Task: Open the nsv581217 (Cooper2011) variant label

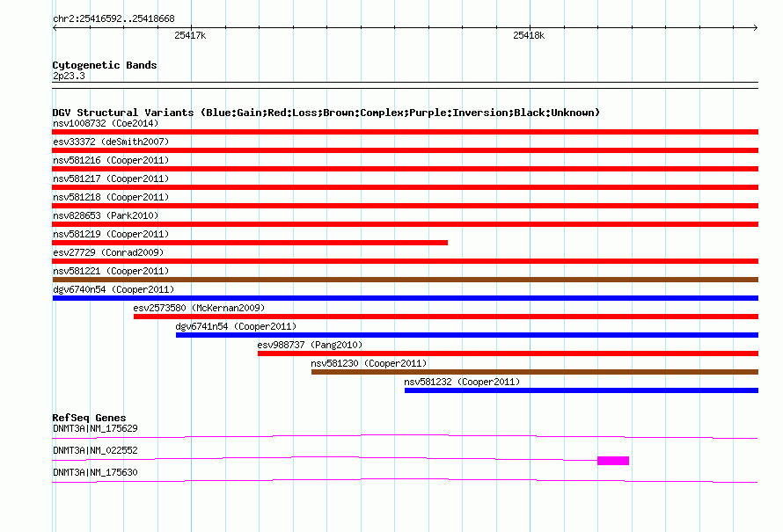Action: 111,179
